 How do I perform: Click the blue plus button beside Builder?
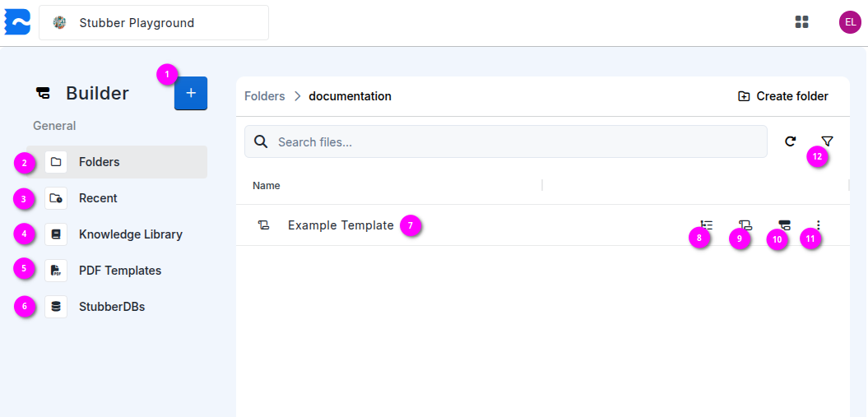pyautogui.click(x=191, y=94)
